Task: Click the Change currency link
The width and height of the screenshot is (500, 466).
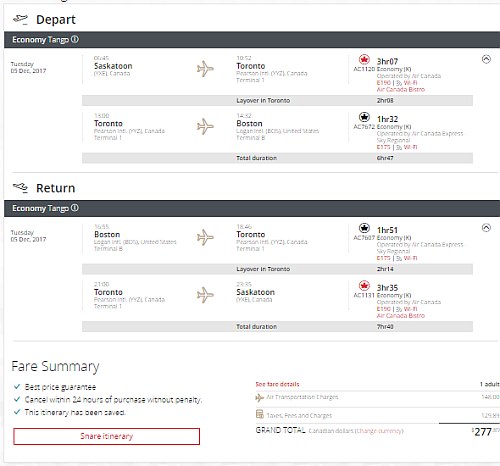Action: (x=379, y=431)
